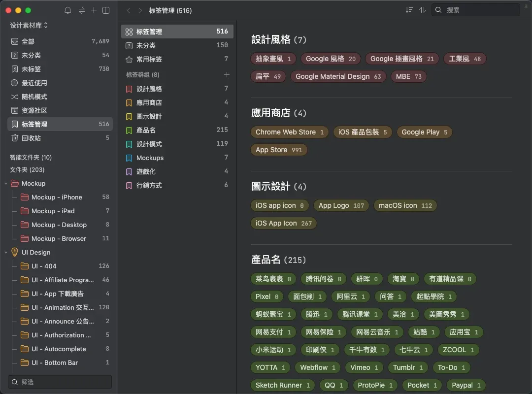532x394 pixels.
Task: Click the UI Design lightbulb icon
Action: [15, 252]
